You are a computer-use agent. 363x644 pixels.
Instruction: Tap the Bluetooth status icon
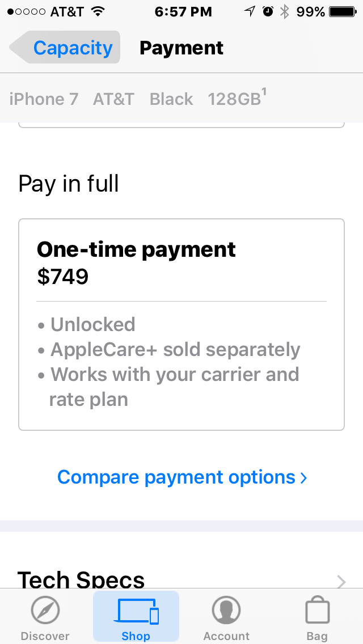(285, 11)
